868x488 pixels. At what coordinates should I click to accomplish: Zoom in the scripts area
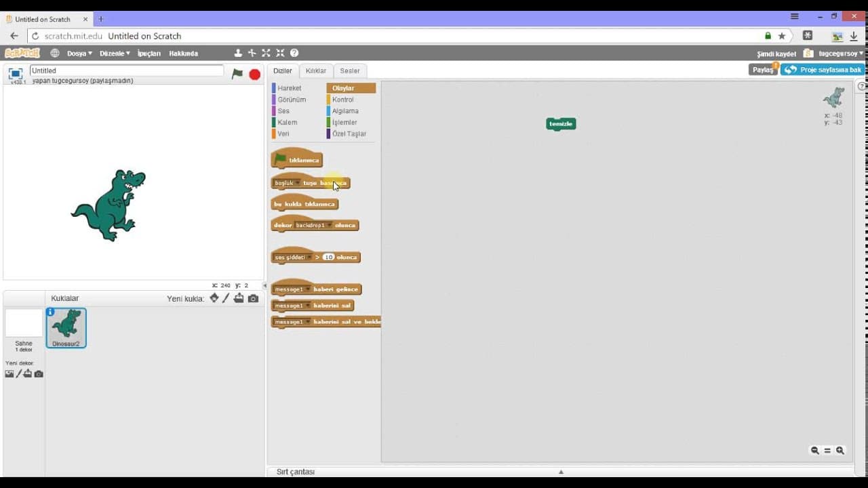(x=840, y=451)
